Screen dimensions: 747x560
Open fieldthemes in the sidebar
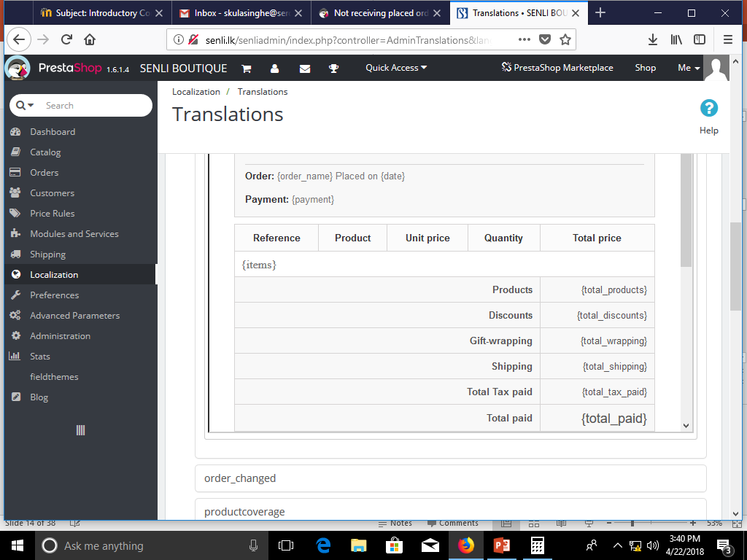pyautogui.click(x=54, y=377)
